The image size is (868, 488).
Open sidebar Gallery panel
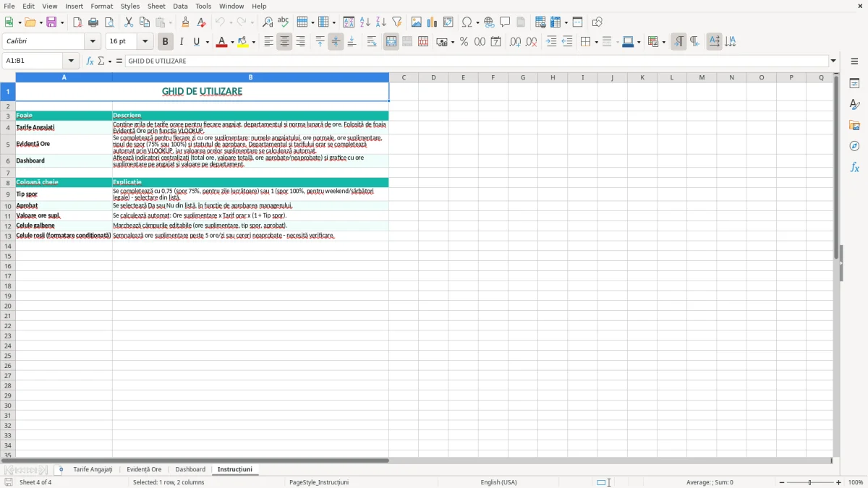coord(854,126)
